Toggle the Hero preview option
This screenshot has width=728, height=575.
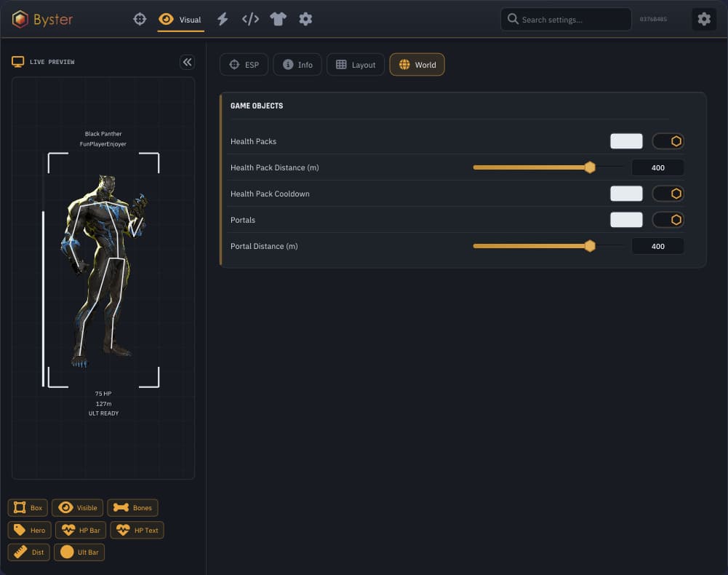[29, 530]
